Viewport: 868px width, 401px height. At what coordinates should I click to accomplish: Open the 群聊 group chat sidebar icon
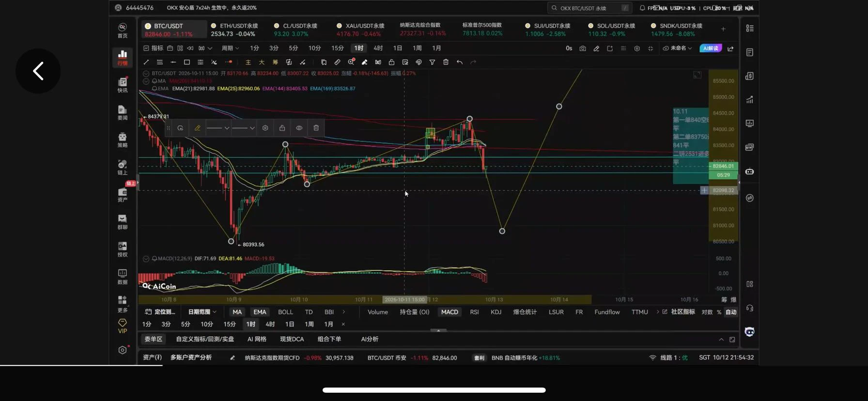[x=123, y=222]
